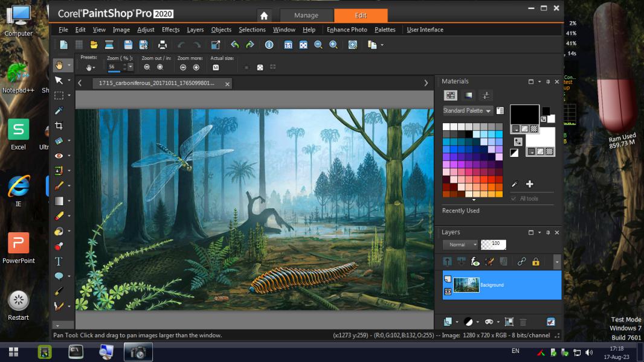Switch Materials to the sliders view

click(x=486, y=95)
